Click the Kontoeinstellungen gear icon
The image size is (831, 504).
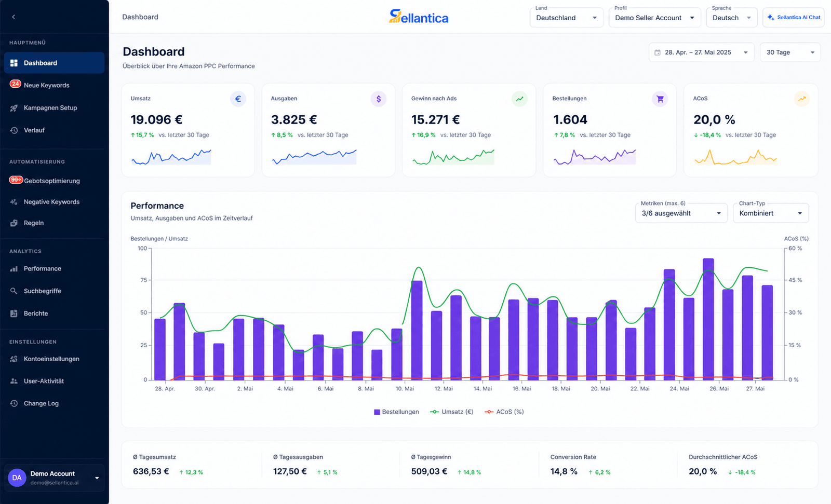[x=14, y=359]
